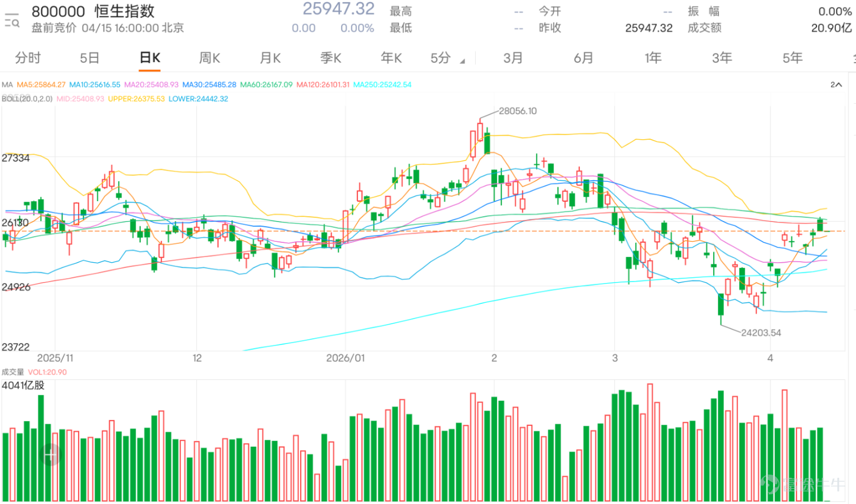
Task: Switch to the 周K weekly tab
Action: (x=210, y=58)
